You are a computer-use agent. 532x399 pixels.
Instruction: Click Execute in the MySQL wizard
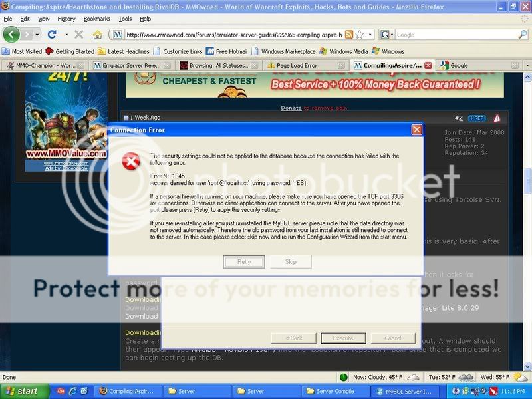click(343, 338)
